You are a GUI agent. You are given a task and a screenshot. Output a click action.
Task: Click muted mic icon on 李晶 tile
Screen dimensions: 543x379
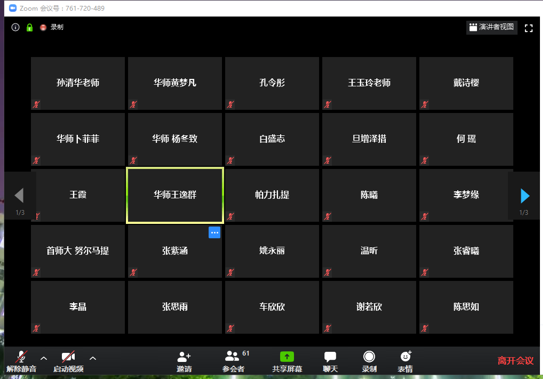(x=36, y=328)
